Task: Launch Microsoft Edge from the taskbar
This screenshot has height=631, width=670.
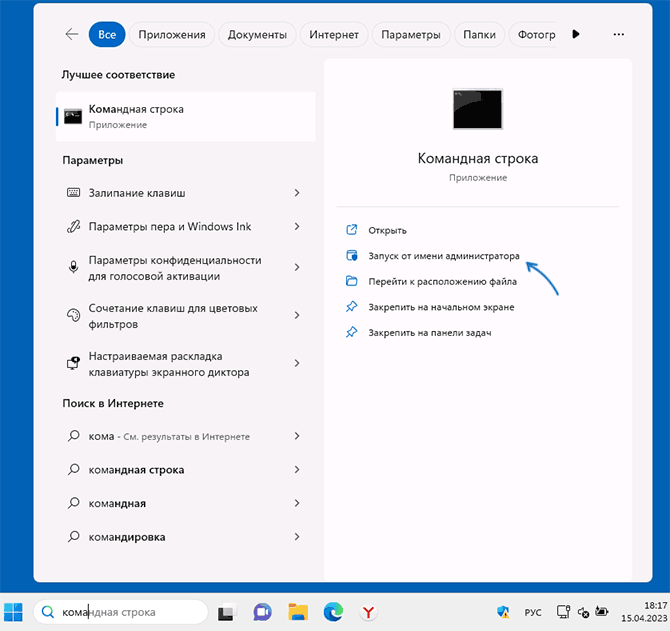Action: 332,611
